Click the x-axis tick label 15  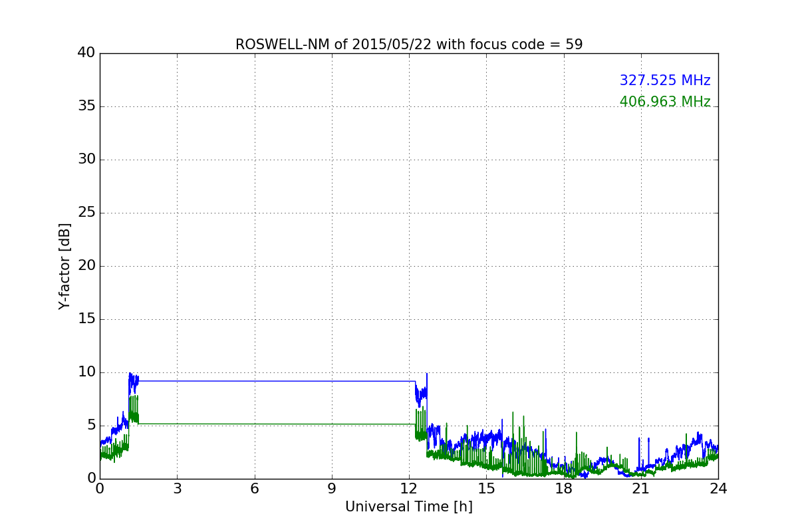coord(486,488)
